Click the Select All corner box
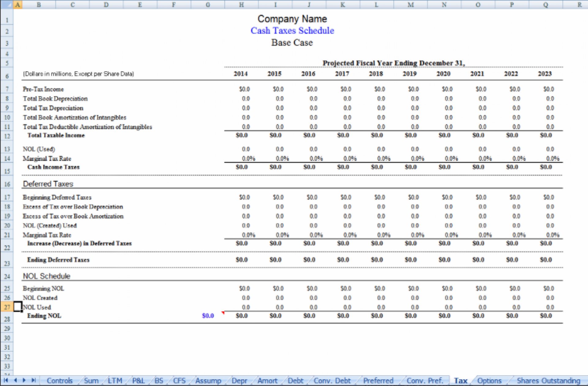The image size is (588, 386). 6,5
